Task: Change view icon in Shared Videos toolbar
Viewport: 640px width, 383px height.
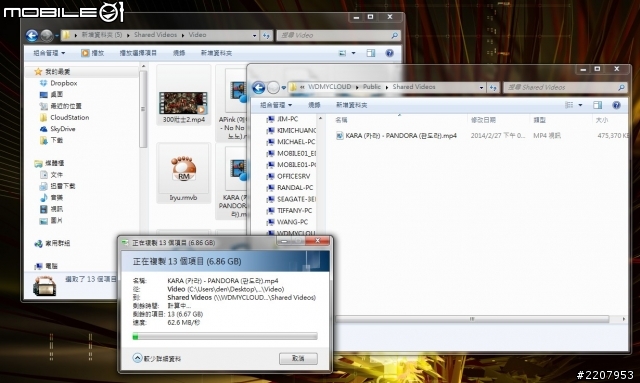Action: tap(569, 105)
